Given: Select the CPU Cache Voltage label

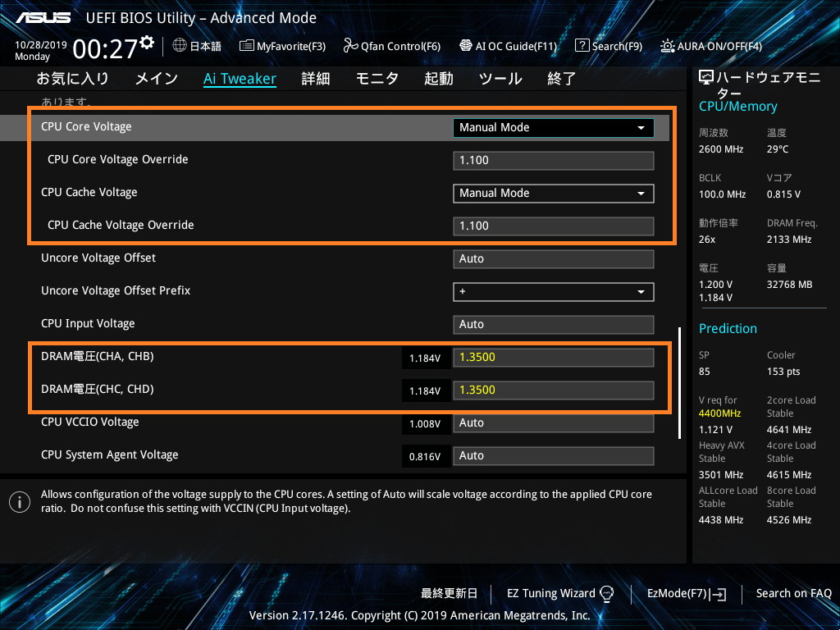Looking at the screenshot, I should tap(89, 192).
